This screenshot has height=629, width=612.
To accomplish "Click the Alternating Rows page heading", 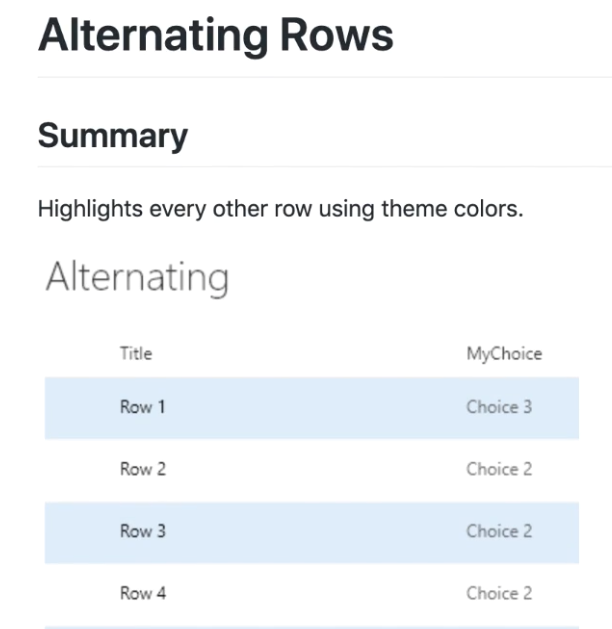I will click(x=216, y=36).
